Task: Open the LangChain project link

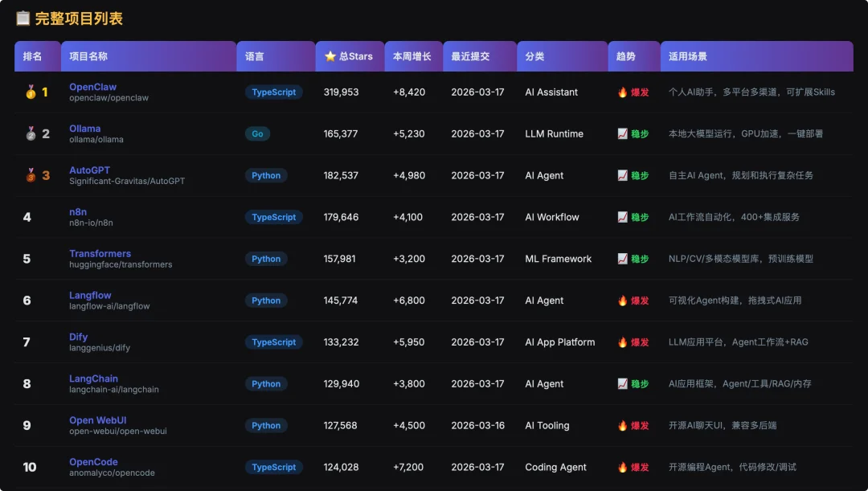Action: pyautogui.click(x=93, y=378)
